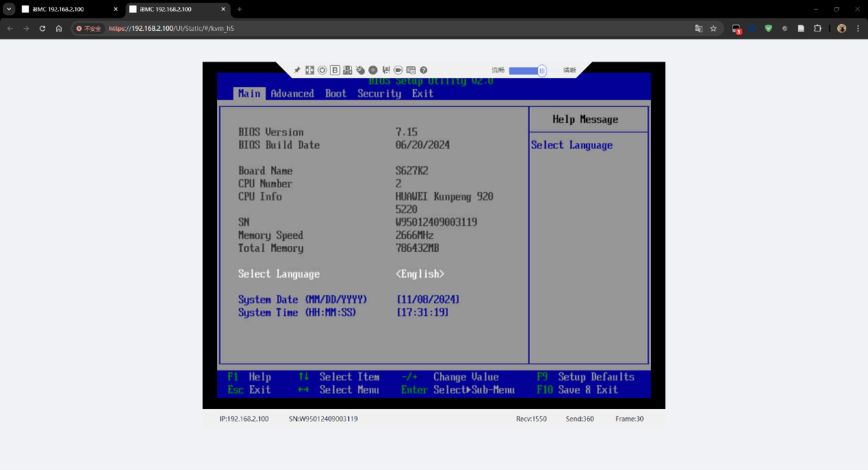Open the browser profile avatar
This screenshot has height=470, width=868.
coord(841,29)
